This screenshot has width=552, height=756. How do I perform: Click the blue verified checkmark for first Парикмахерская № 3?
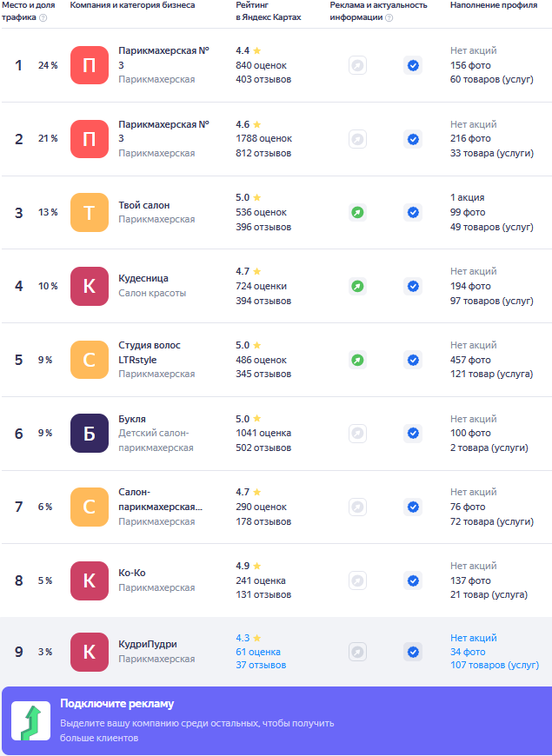413,65
